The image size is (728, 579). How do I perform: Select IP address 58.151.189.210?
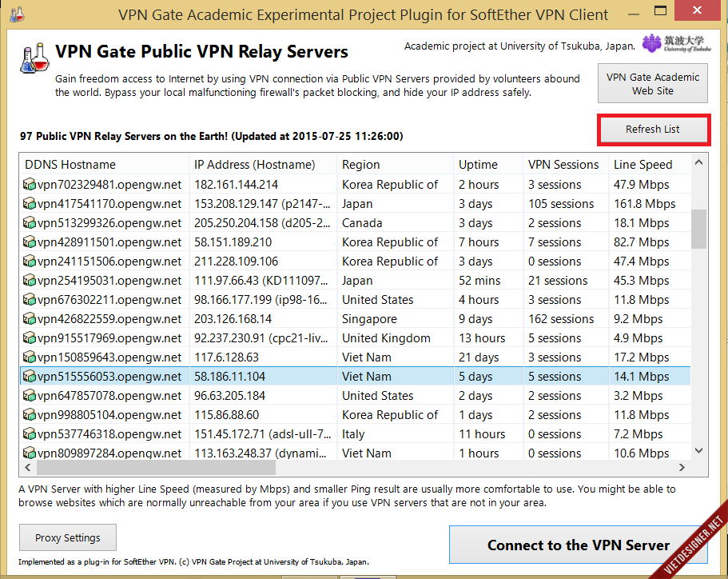pyautogui.click(x=233, y=242)
